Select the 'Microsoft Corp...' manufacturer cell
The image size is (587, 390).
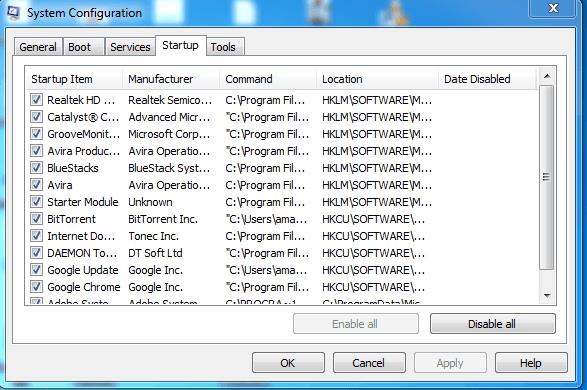coord(169,134)
